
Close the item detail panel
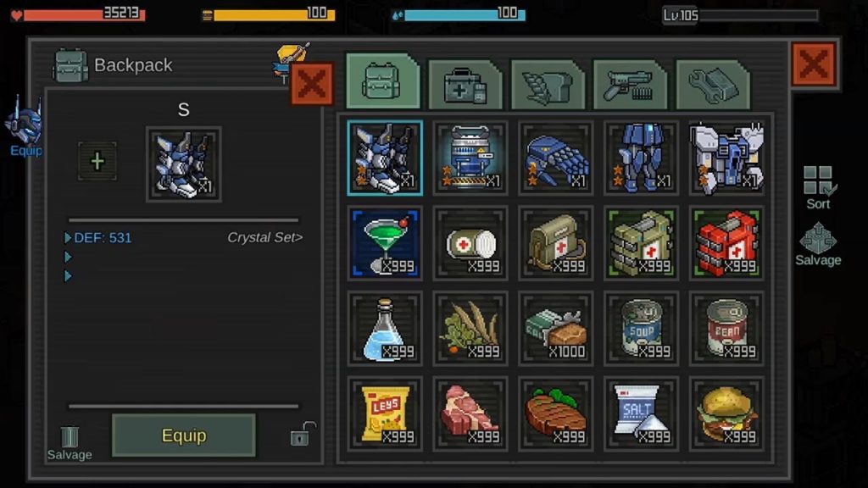(x=312, y=84)
